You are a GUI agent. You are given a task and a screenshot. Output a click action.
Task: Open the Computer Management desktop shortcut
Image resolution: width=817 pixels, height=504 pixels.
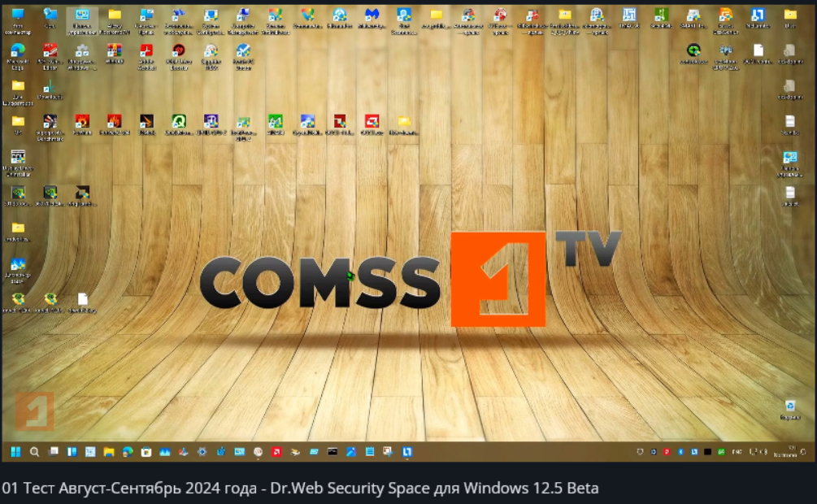243,21
